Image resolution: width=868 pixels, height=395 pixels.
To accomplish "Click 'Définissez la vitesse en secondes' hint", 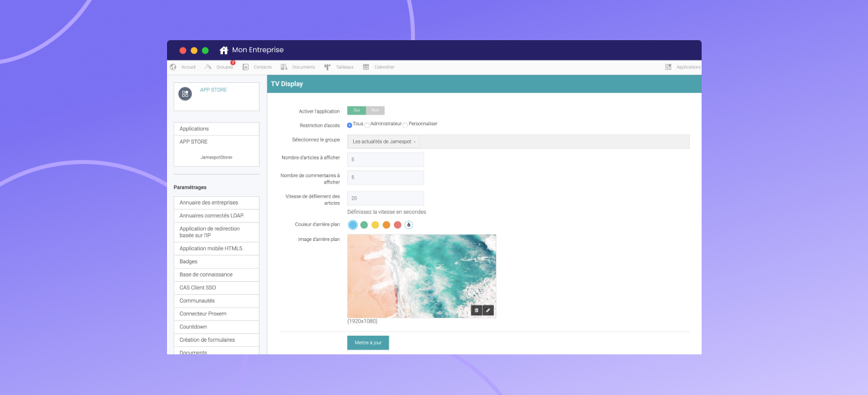I will [387, 212].
